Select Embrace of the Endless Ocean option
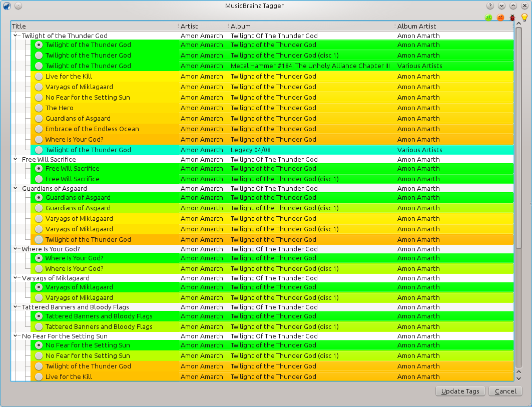 [39, 129]
